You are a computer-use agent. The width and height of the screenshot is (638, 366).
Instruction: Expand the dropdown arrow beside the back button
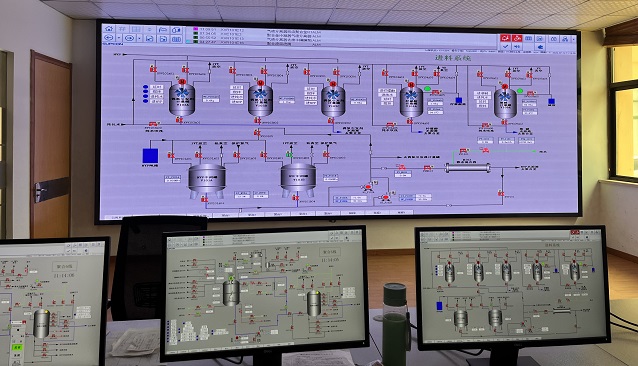(118, 38)
